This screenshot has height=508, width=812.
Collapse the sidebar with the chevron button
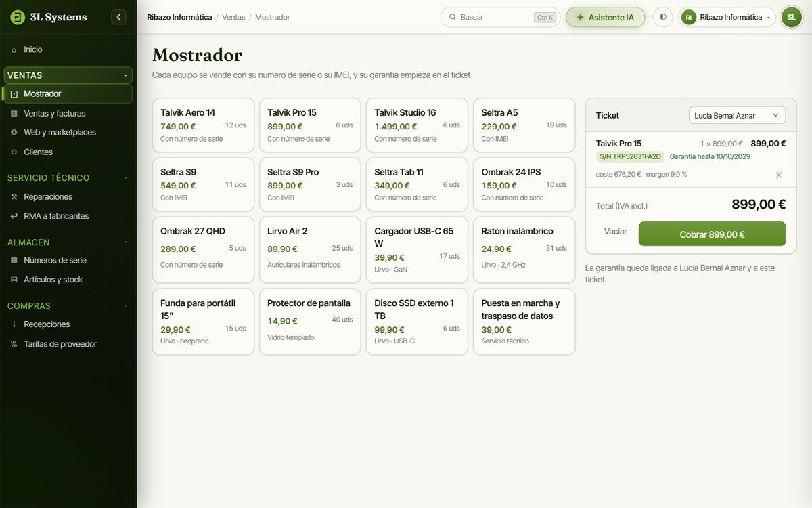point(119,17)
